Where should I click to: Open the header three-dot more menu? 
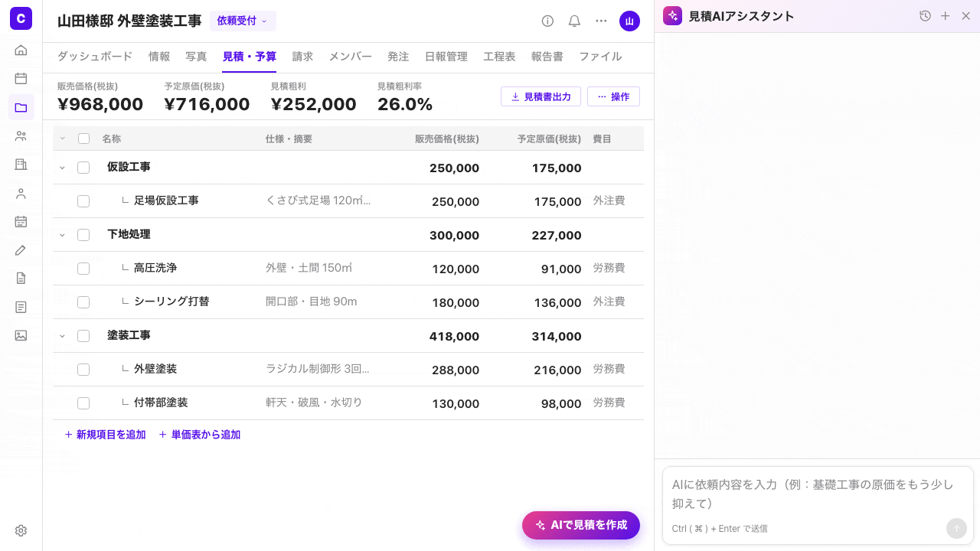[x=602, y=21]
